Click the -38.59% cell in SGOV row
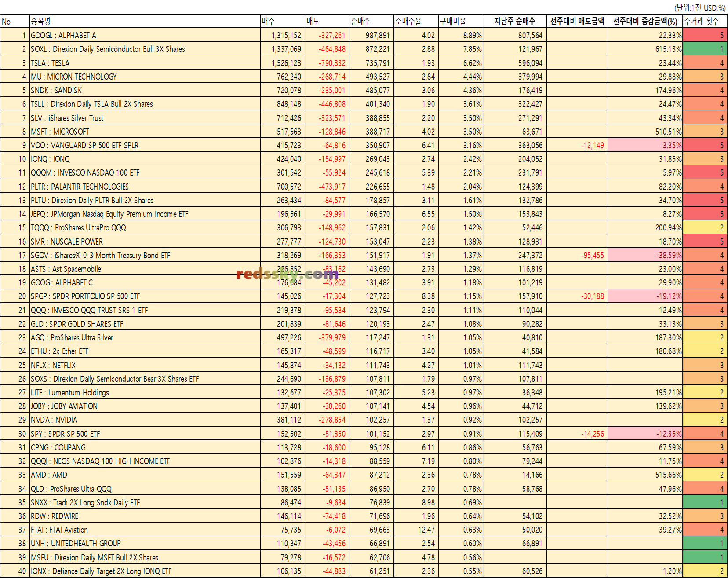The width and height of the screenshot is (728, 578). [645, 255]
